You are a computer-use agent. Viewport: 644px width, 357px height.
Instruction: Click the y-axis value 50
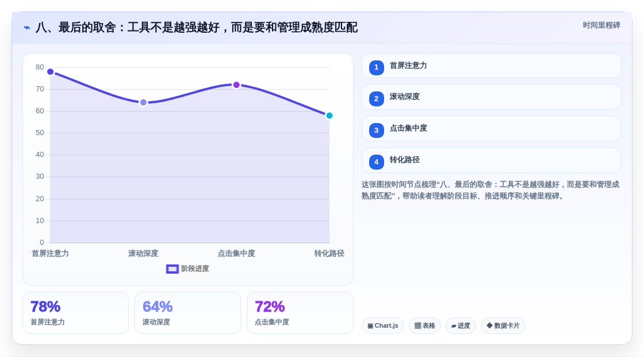coord(40,133)
